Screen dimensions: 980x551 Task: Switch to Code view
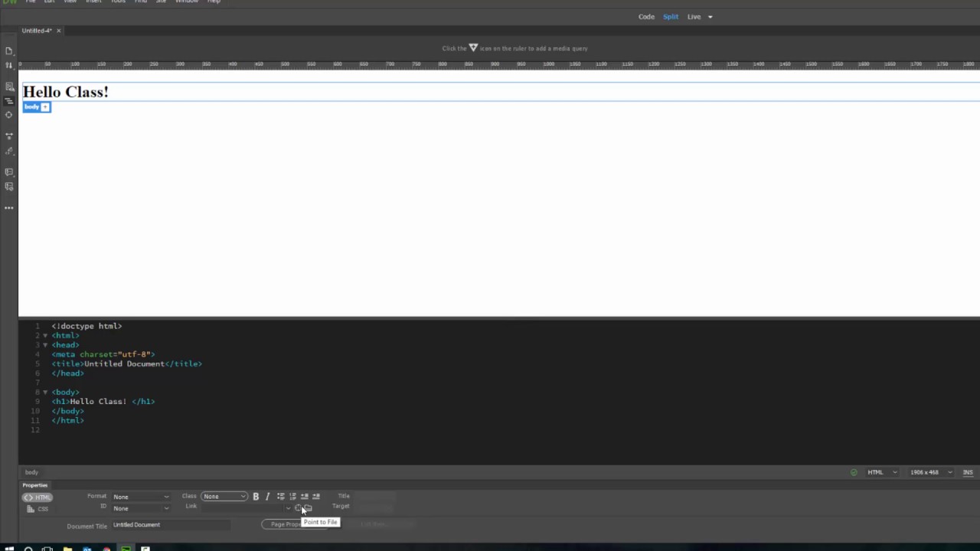[647, 17]
